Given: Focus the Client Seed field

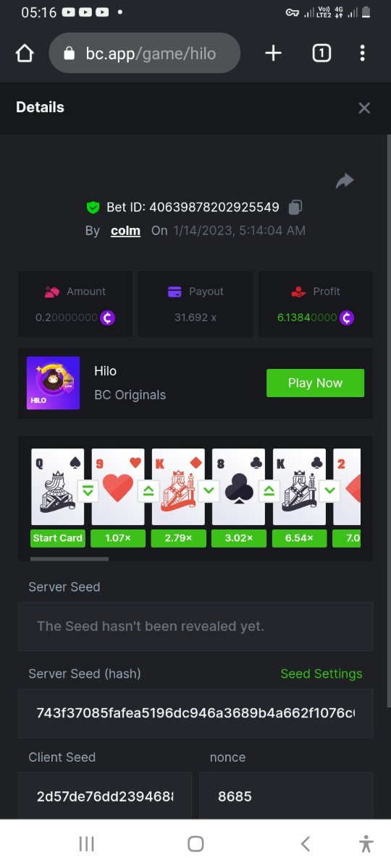Looking at the screenshot, I should coord(105,796).
